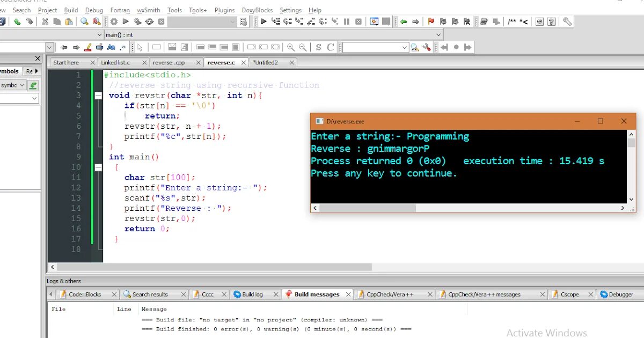Collapse the revstr function fold marker

(x=98, y=95)
